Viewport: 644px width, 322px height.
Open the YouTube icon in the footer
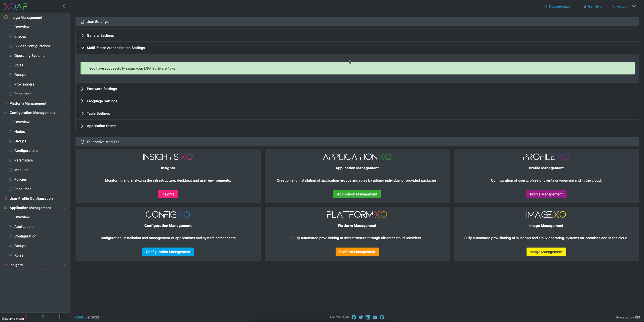pyautogui.click(x=375, y=317)
